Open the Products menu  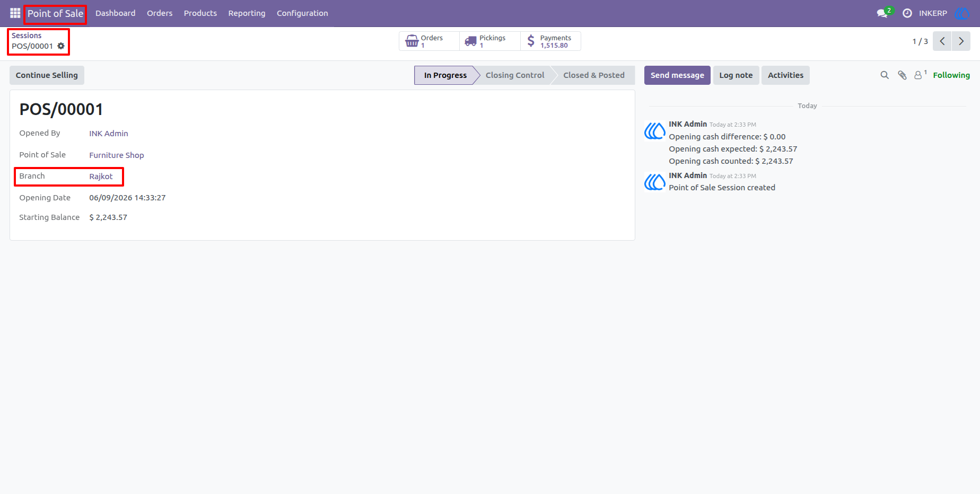point(200,13)
